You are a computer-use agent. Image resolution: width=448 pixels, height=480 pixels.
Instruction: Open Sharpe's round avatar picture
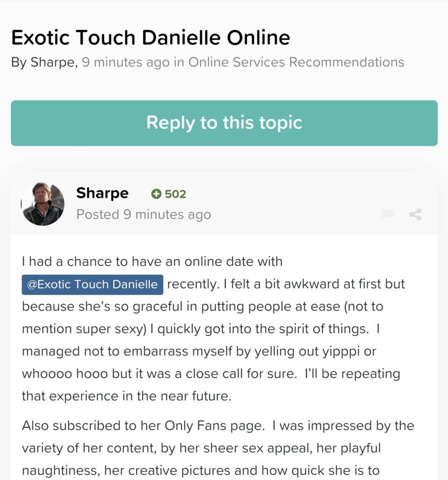click(43, 204)
